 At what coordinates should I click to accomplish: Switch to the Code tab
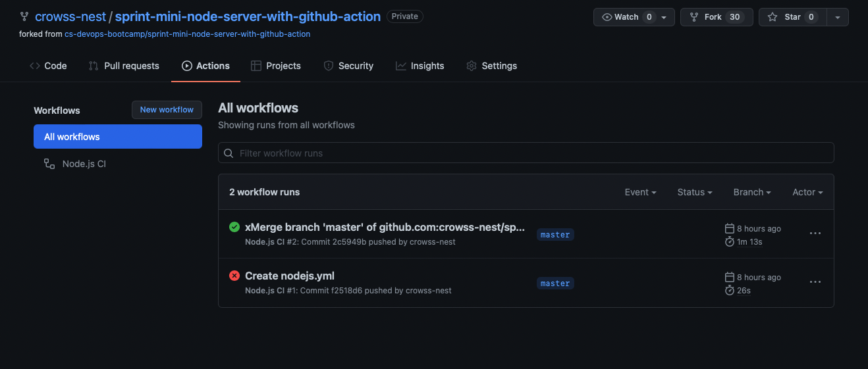pos(48,66)
